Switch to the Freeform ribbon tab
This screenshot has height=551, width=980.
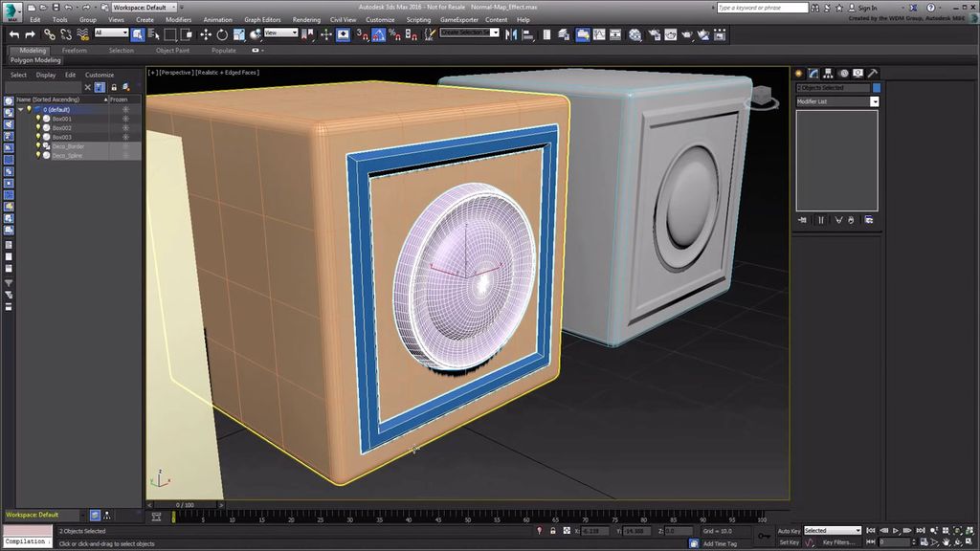click(x=76, y=51)
